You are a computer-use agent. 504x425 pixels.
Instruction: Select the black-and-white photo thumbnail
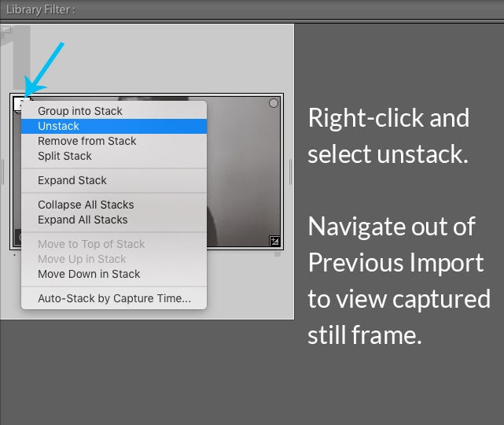click(244, 173)
